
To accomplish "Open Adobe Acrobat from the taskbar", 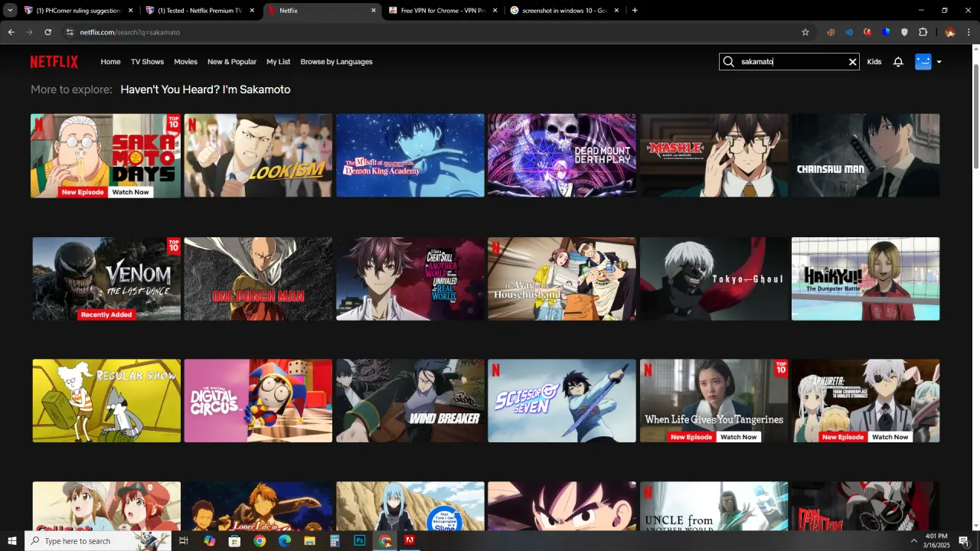I will [410, 541].
